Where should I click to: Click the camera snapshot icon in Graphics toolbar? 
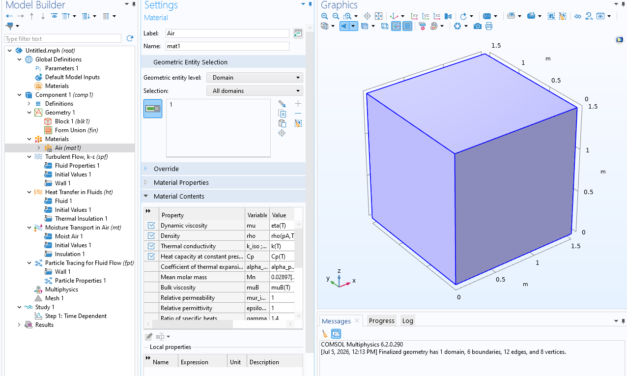pos(477,26)
